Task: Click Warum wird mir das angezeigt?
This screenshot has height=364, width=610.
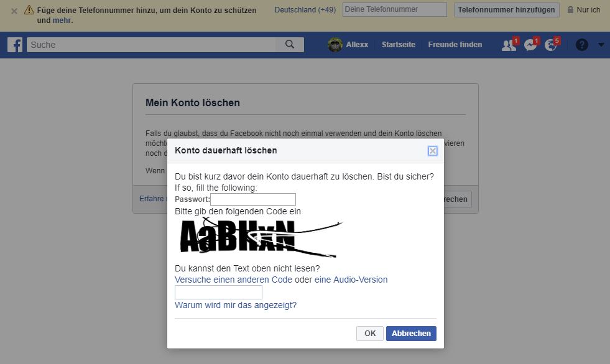Action: click(236, 306)
